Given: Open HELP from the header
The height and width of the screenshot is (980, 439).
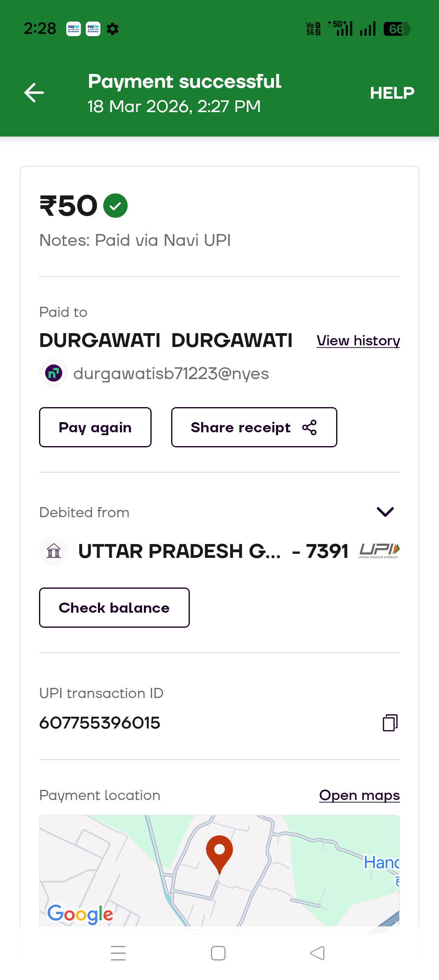Looking at the screenshot, I should (x=392, y=93).
